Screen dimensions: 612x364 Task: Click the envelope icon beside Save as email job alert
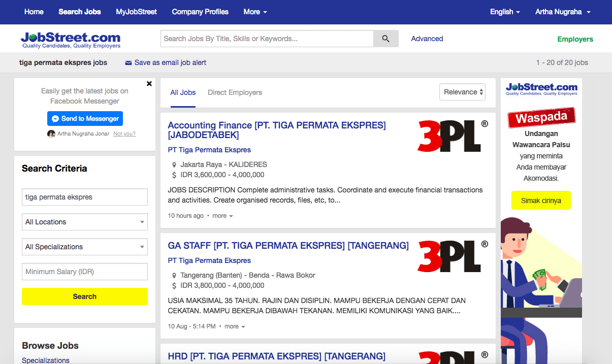[128, 62]
